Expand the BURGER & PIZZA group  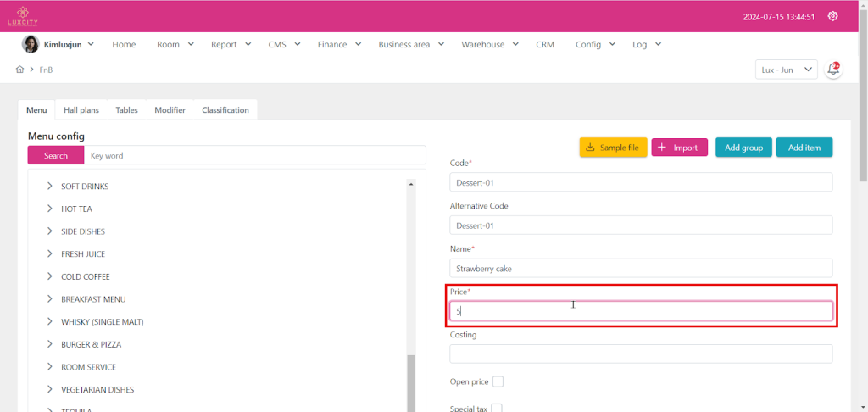click(x=50, y=345)
